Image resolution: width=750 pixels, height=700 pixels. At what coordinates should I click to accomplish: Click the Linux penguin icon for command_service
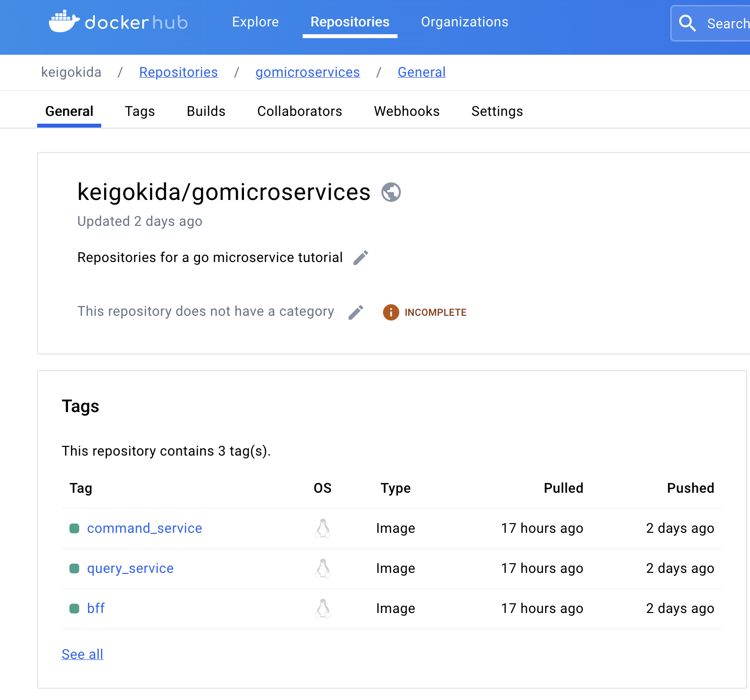tap(323, 528)
